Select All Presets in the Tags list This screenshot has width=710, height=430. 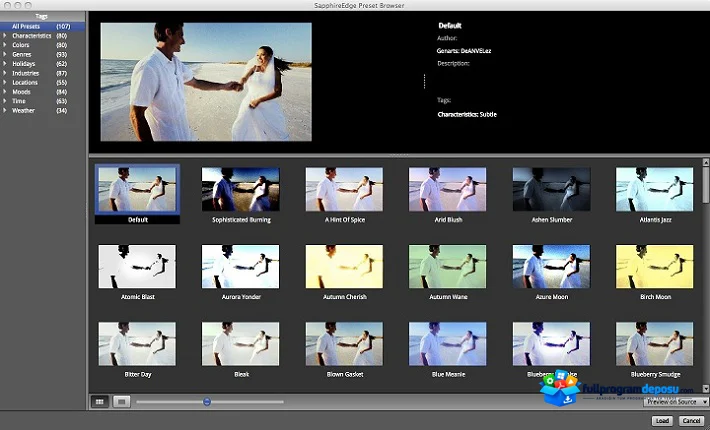click(x=43, y=26)
